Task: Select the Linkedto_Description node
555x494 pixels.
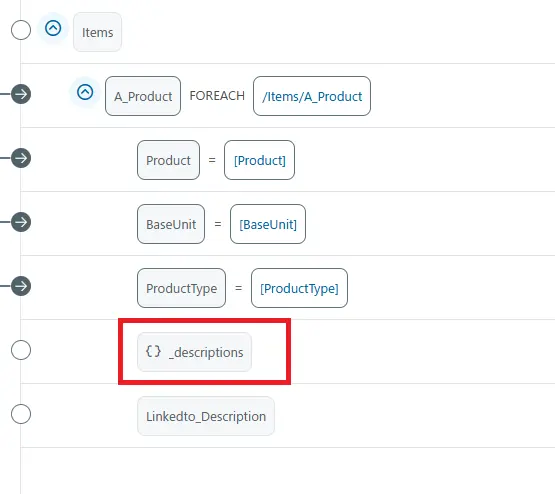Action: [206, 416]
